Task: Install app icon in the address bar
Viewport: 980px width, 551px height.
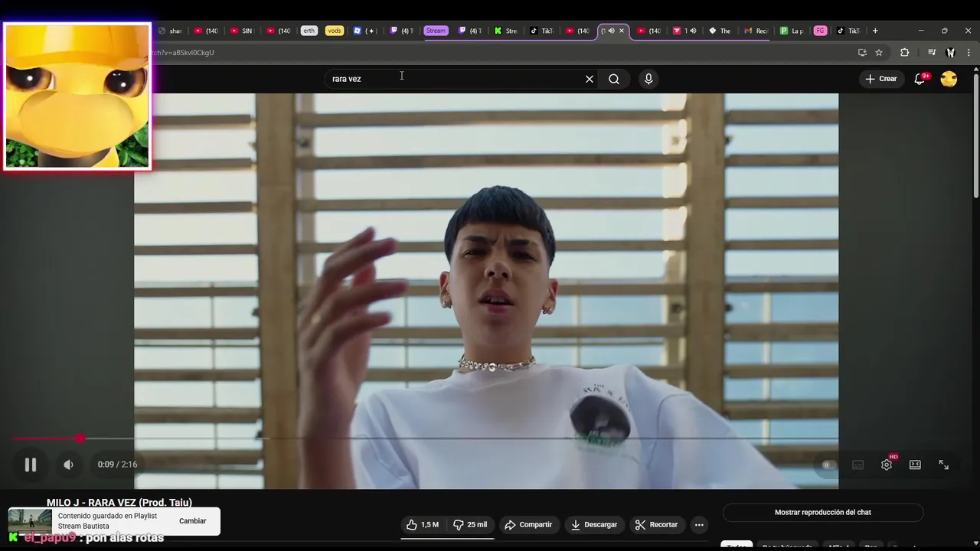Action: (x=862, y=53)
